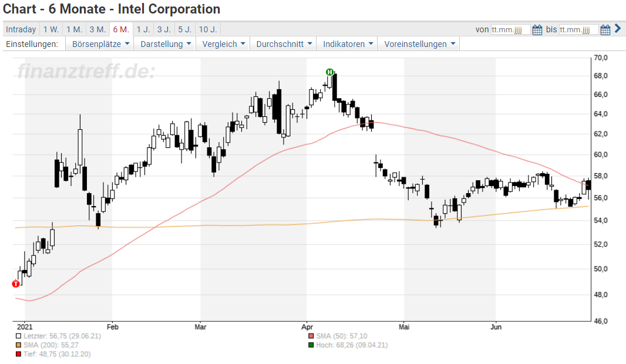The image size is (626, 364).
Task: Click the 'Jun' x-axis label
Action: [x=496, y=327]
